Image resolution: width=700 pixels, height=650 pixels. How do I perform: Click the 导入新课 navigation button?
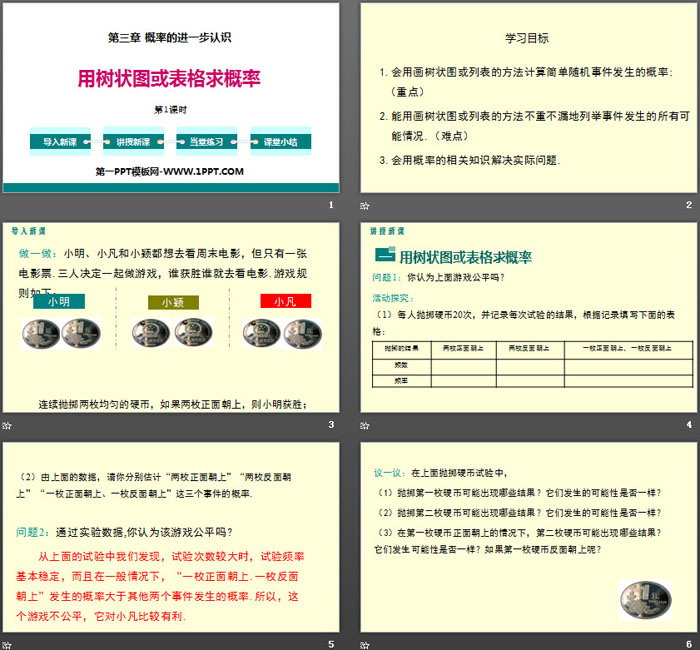point(60,142)
